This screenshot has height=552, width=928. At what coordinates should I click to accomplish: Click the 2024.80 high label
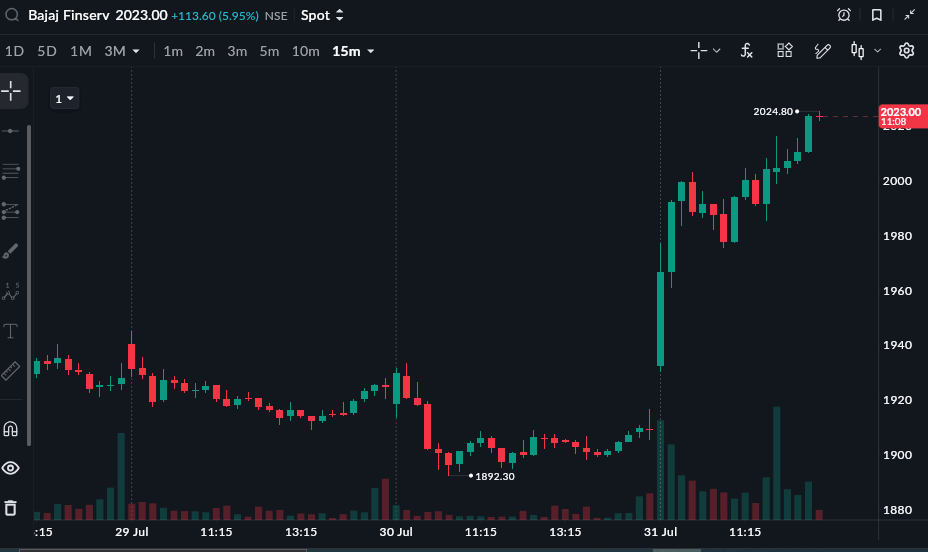[x=772, y=111]
